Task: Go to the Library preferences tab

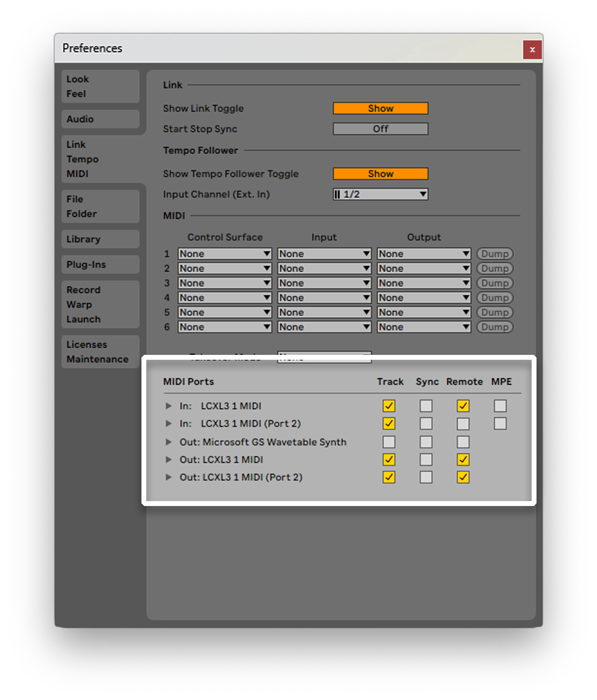Action: coord(100,239)
